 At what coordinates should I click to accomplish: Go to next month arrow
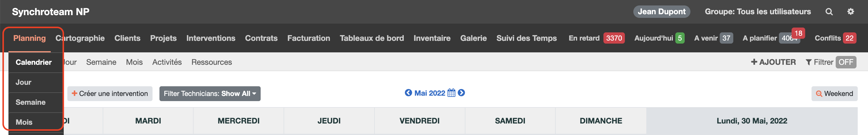click(461, 93)
